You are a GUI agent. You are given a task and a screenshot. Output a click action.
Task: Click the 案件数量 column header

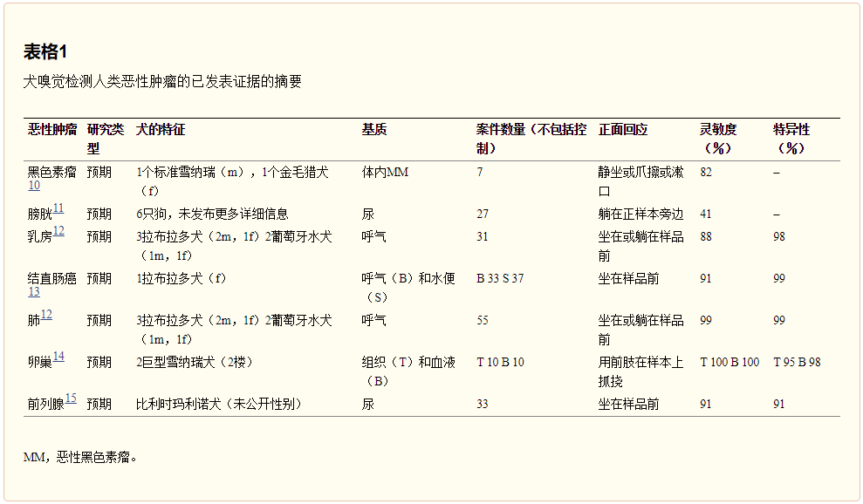531,139
